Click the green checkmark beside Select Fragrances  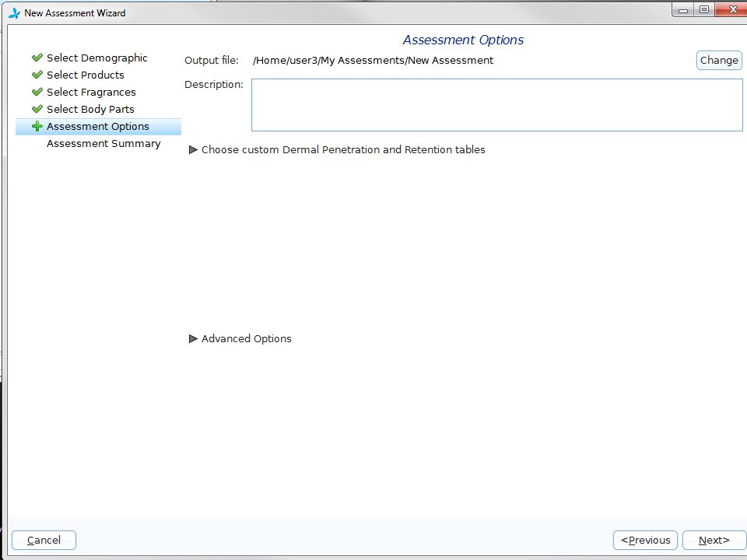click(x=37, y=92)
